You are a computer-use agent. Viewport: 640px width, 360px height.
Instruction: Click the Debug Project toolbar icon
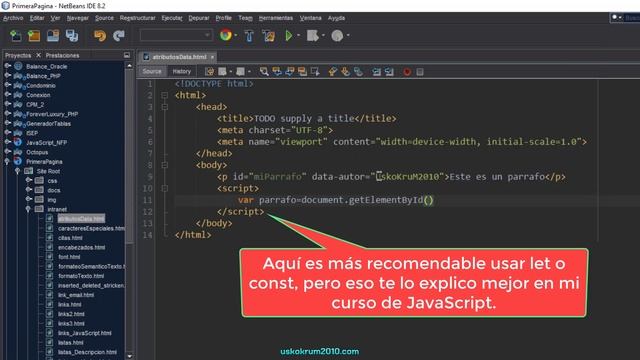coord(313,36)
